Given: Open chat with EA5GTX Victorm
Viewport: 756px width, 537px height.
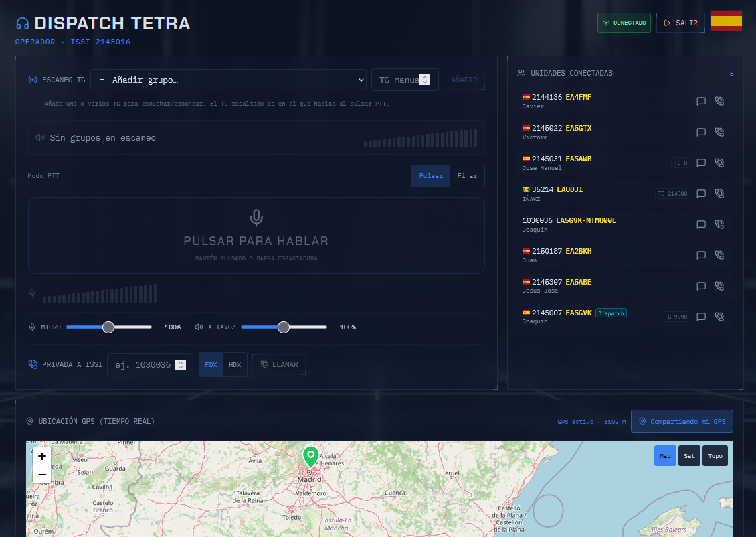Looking at the screenshot, I should 701,132.
